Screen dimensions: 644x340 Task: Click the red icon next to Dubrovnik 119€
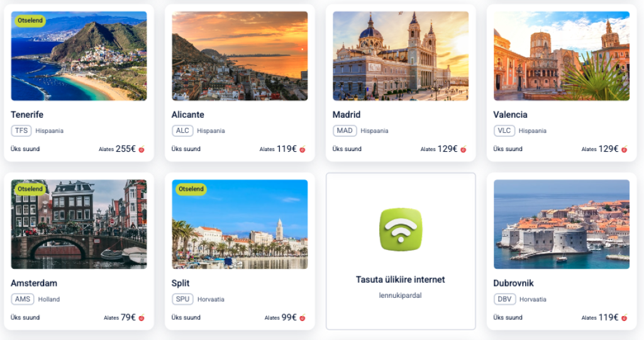coord(625,318)
